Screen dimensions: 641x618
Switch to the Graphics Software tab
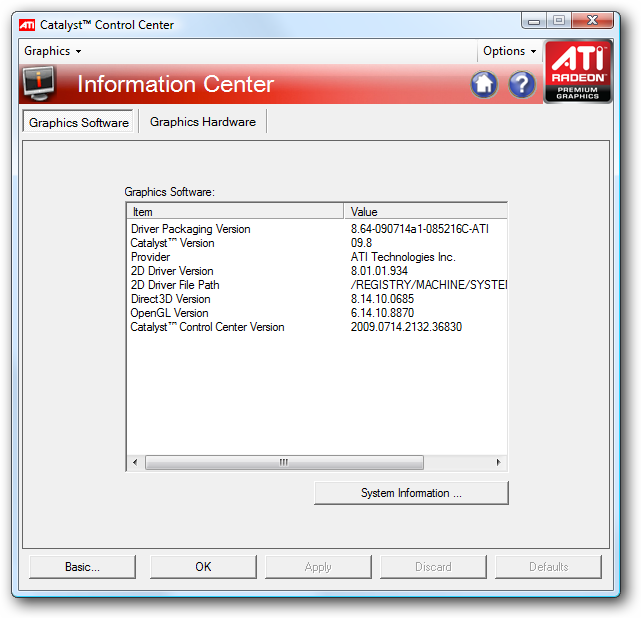click(x=78, y=122)
